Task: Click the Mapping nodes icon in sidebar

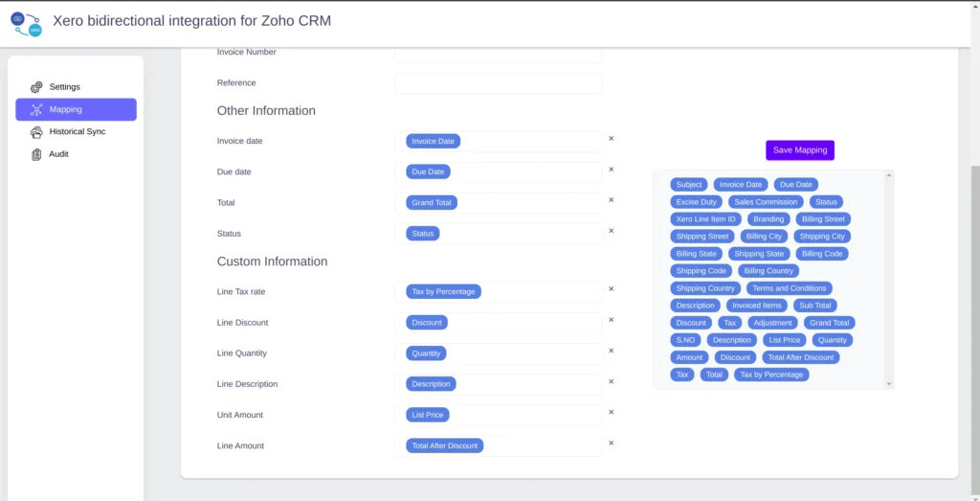Action: [x=37, y=109]
